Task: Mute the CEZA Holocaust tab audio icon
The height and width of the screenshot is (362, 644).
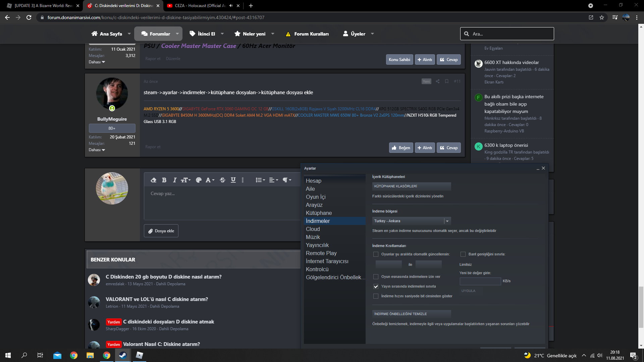Action: tap(231, 6)
